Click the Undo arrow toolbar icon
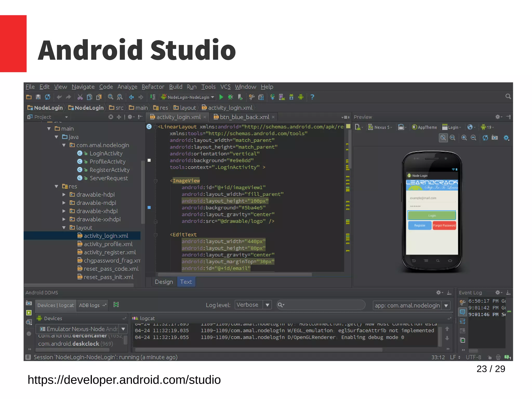 point(59,97)
